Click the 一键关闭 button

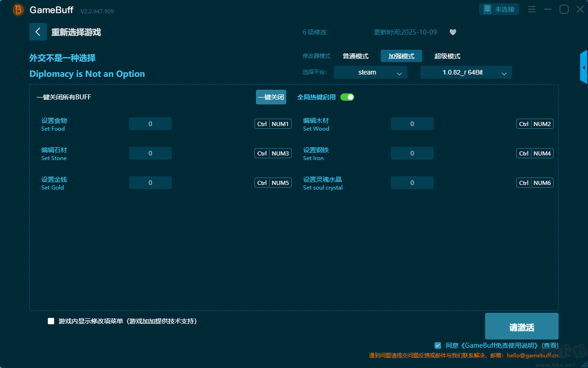pyautogui.click(x=271, y=97)
